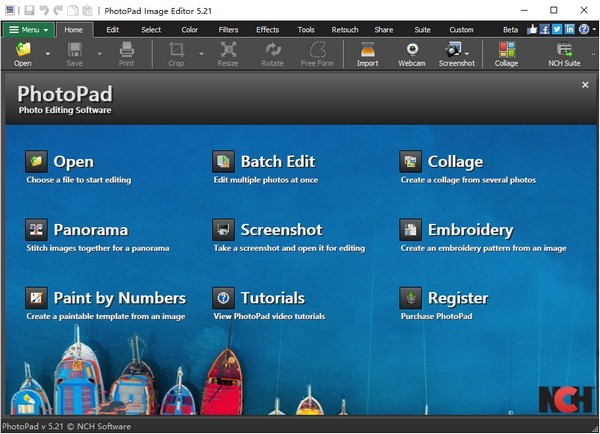Screen dimensions: 600x434
Task: Switch to the Filters tab
Action: [228, 30]
